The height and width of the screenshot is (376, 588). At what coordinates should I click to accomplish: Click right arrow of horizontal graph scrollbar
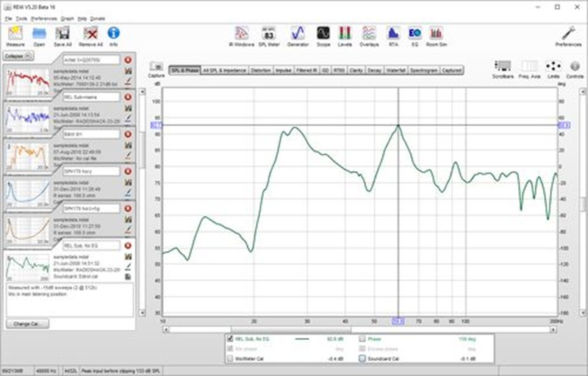(553, 330)
